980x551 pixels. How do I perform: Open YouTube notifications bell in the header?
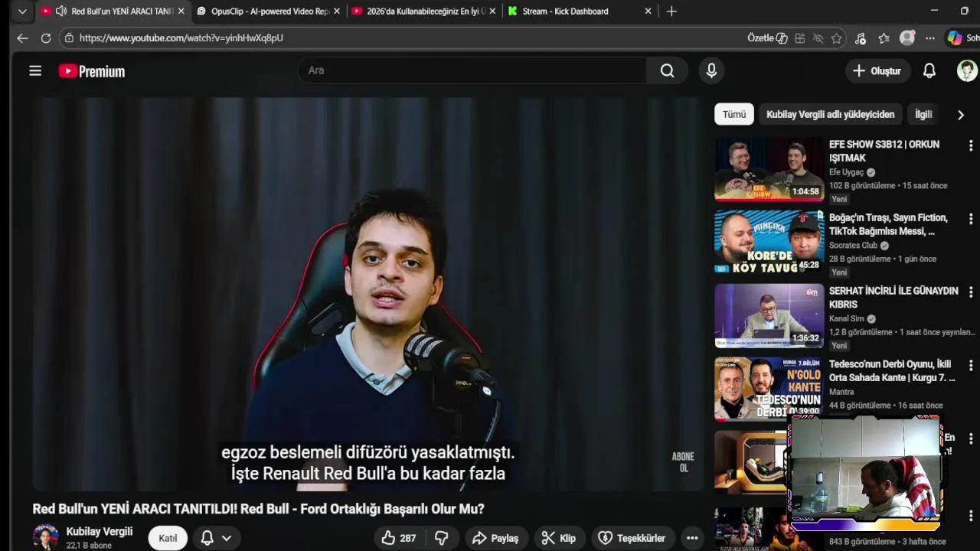click(x=929, y=70)
